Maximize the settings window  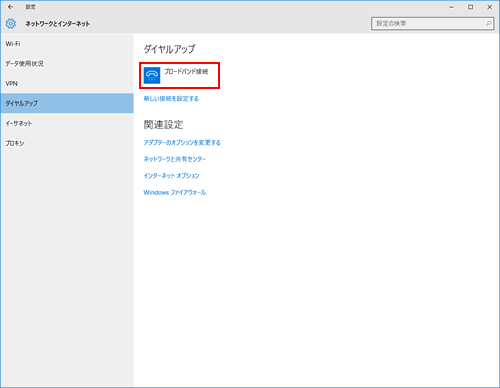pos(470,7)
